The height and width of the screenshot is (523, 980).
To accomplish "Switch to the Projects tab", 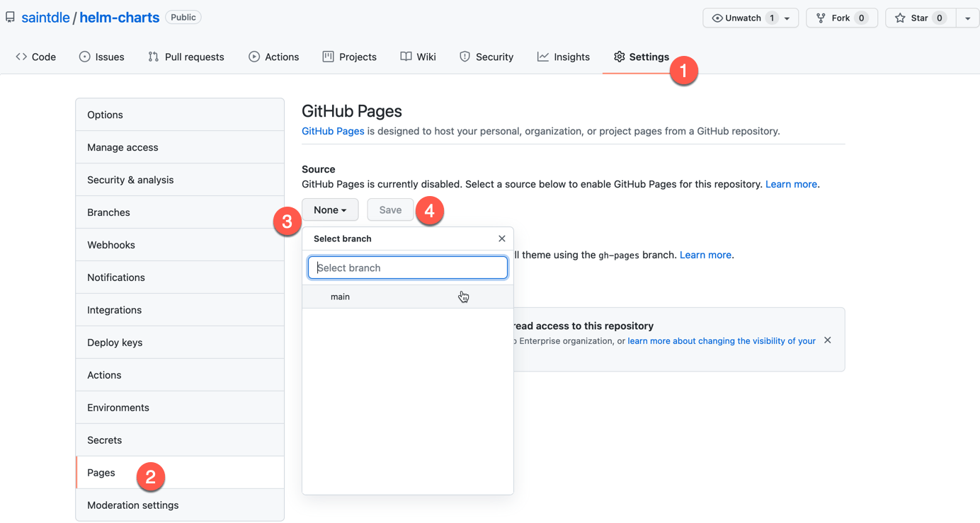I will 349,57.
